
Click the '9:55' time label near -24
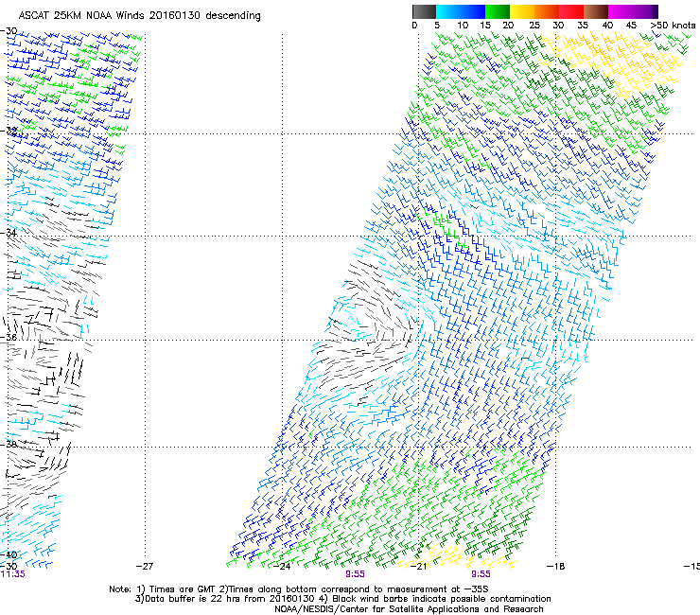tap(356, 574)
